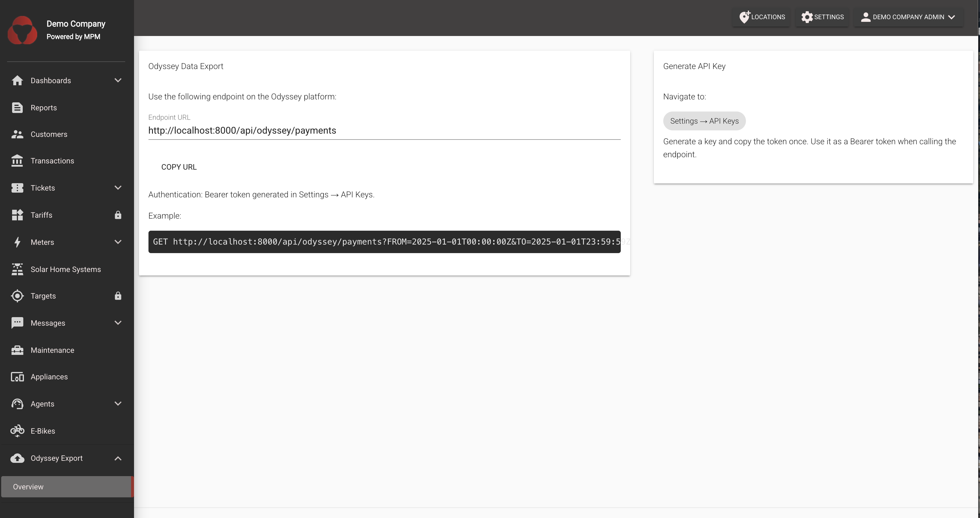Screen dimensions: 980x518
Task: Click the Targets lock icon
Action: (118, 296)
